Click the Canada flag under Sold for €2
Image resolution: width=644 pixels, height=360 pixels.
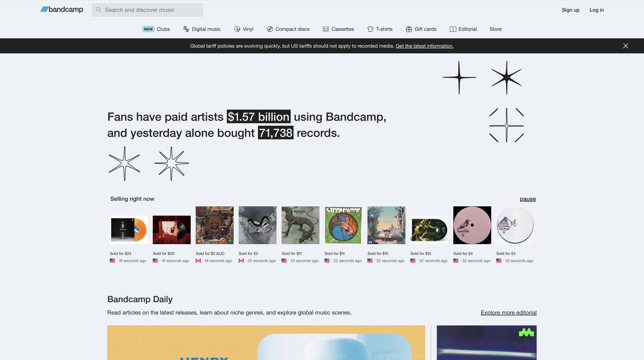pyautogui.click(x=241, y=261)
